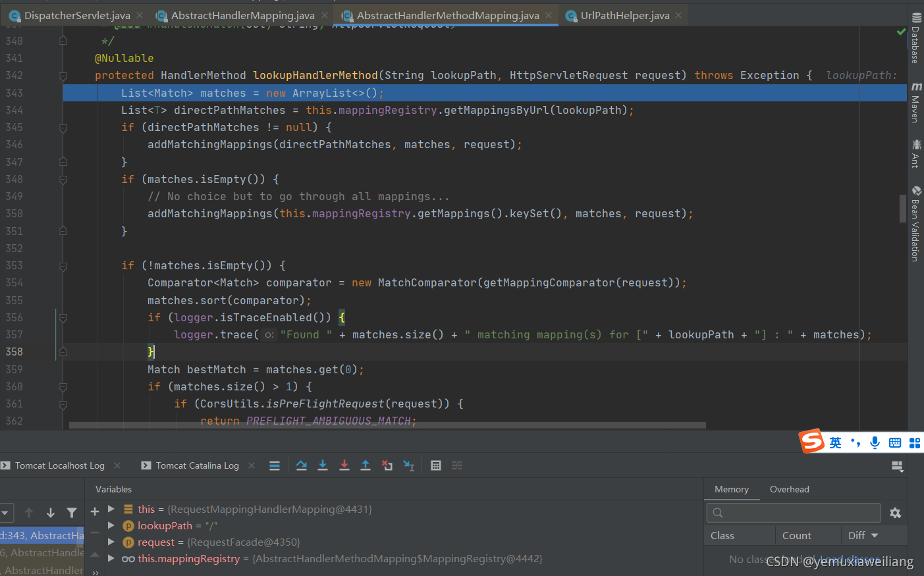Toggle the fold marker at line 342
The width and height of the screenshot is (924, 576).
coord(63,76)
